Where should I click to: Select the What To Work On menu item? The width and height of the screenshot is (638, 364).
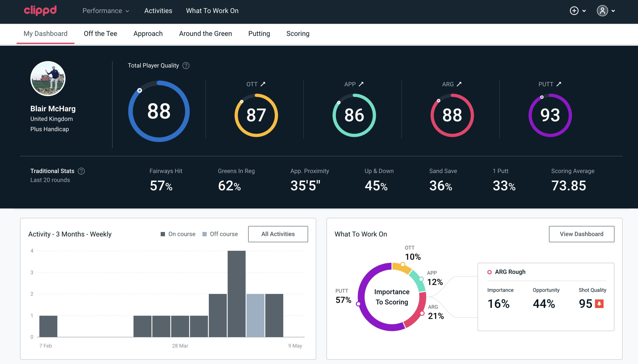212,11
